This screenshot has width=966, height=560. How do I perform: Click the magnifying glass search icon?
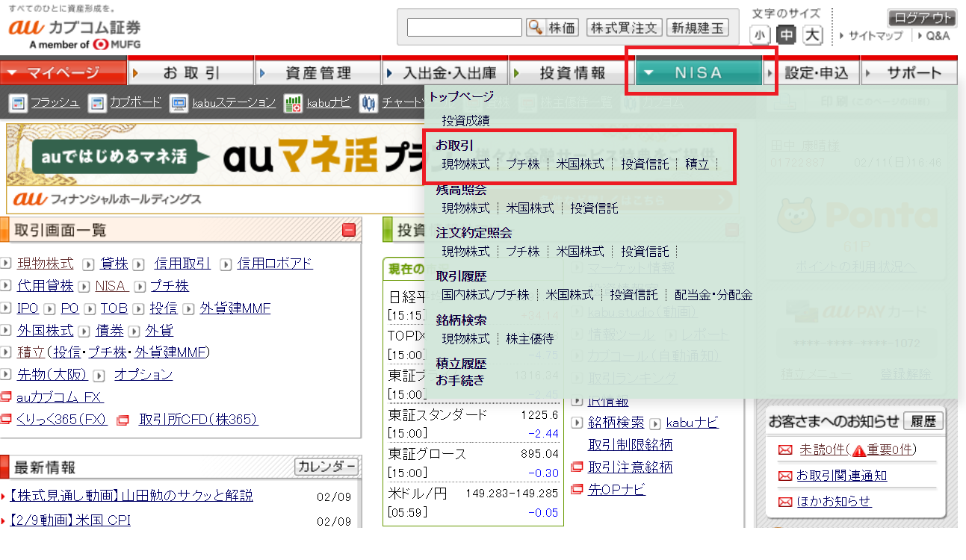(535, 28)
